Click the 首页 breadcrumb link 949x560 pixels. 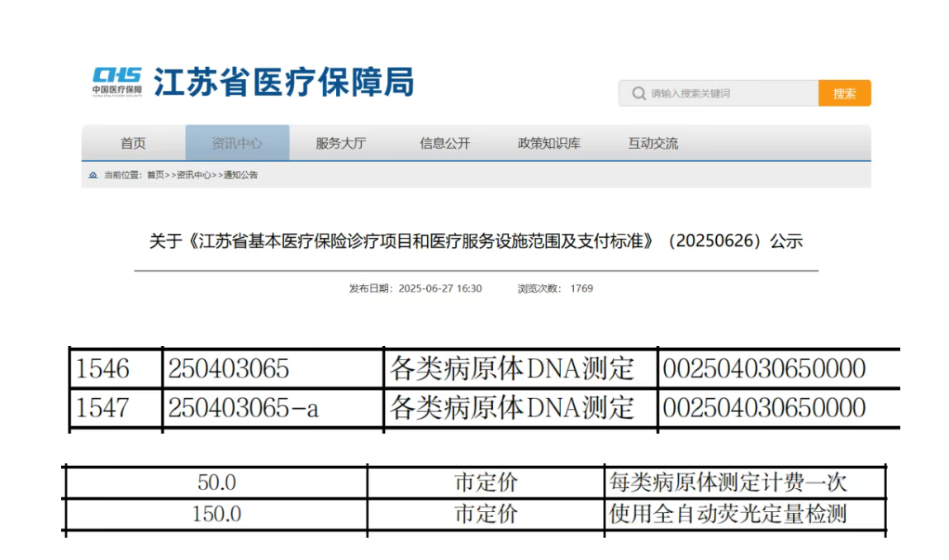pos(155,175)
